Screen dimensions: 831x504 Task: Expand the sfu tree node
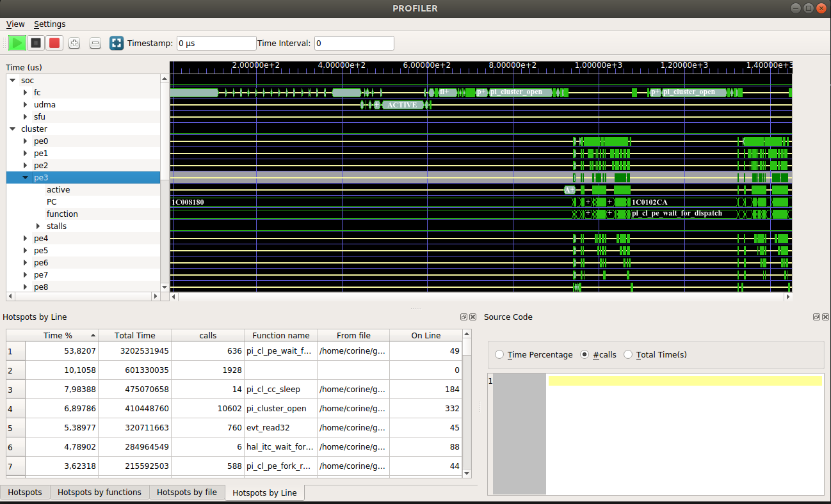click(x=25, y=117)
